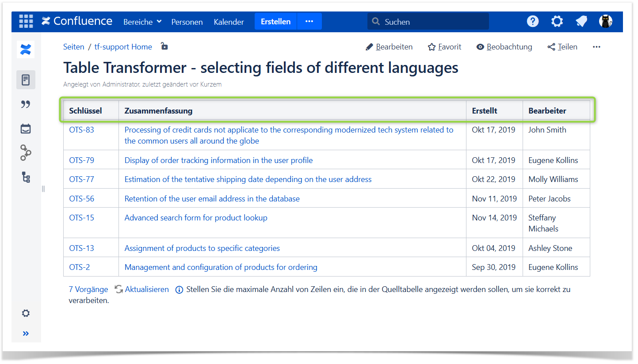
Task: Toggle Beobachtung watching for this page
Action: coord(504,47)
